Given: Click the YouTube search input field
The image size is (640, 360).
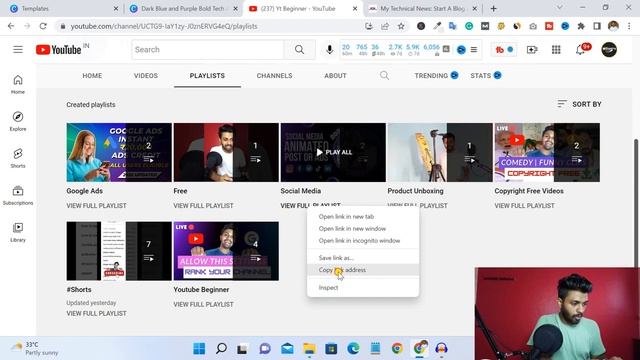Looking at the screenshot, I should pos(208,50).
